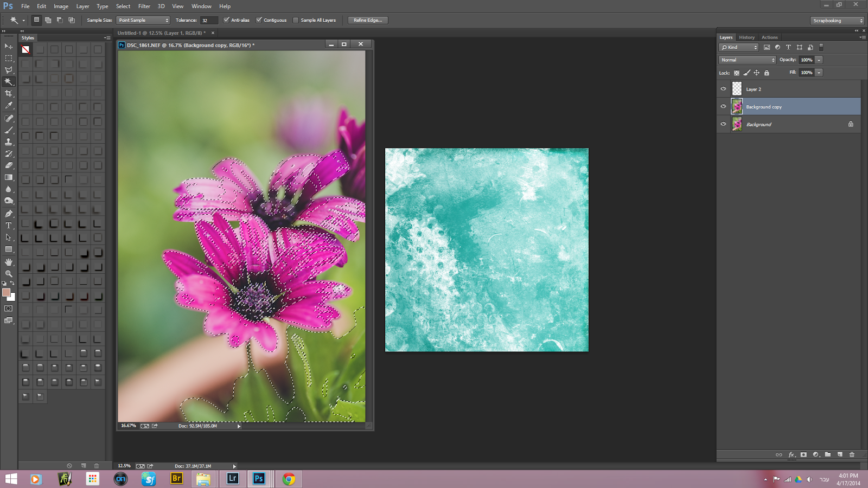The width and height of the screenshot is (868, 488).
Task: Open Chrome from the taskbar
Action: 289,479
